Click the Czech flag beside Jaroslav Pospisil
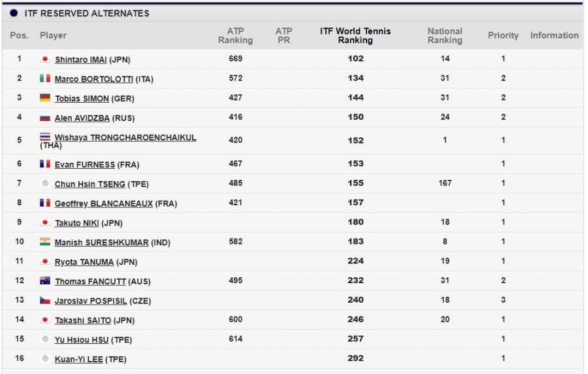Screen dimensions: 588x374 (x=45, y=301)
